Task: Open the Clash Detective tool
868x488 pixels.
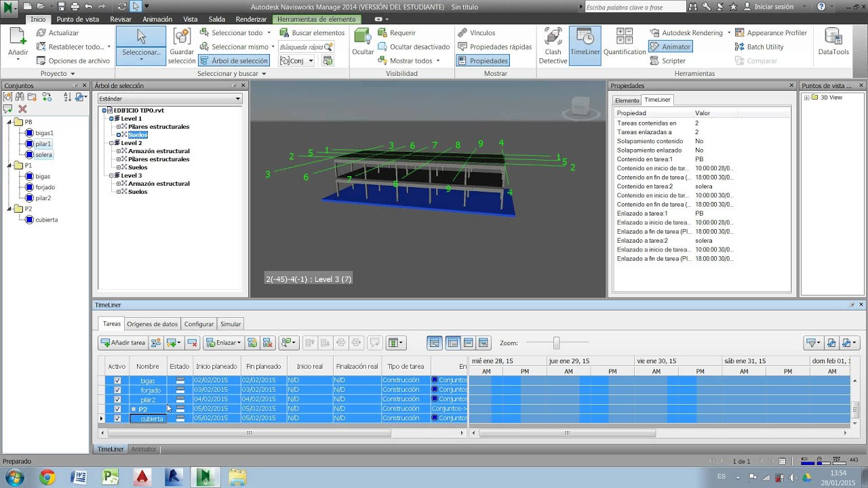Action: click(553, 45)
